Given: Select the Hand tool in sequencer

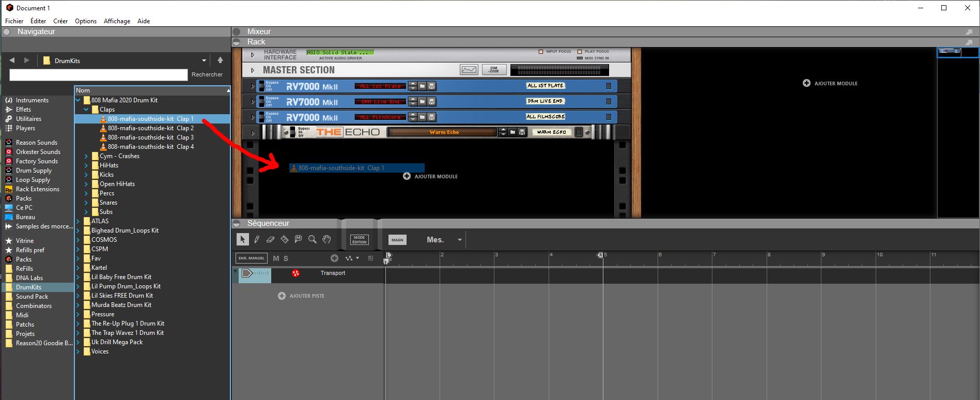Looking at the screenshot, I should point(326,239).
